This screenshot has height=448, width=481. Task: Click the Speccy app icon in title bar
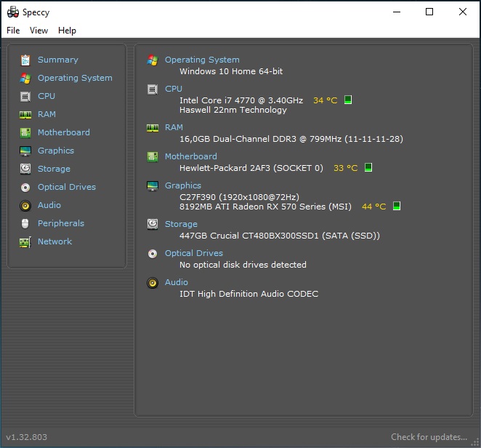coord(13,12)
